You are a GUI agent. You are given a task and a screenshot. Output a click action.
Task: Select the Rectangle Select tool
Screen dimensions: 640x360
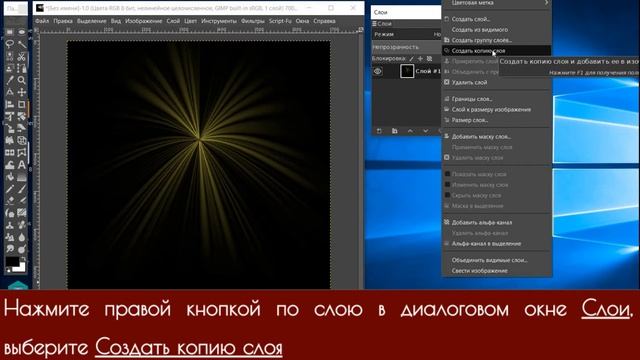pyautogui.click(x=10, y=32)
